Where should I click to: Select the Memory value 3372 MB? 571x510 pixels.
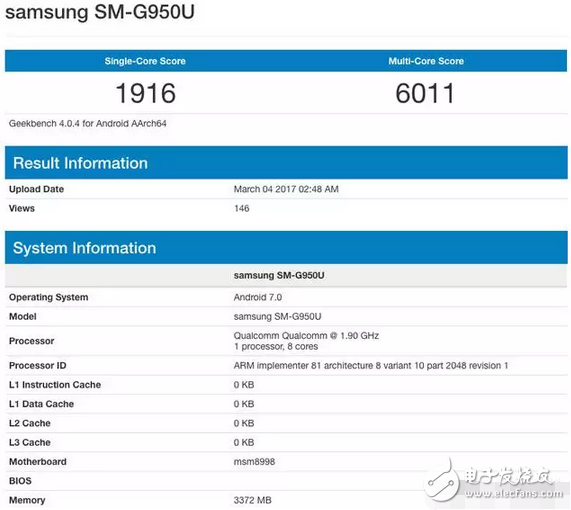252,500
